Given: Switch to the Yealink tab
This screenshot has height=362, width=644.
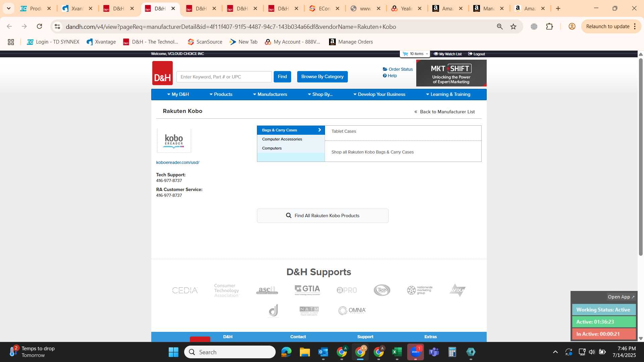Looking at the screenshot, I should (407, 9).
